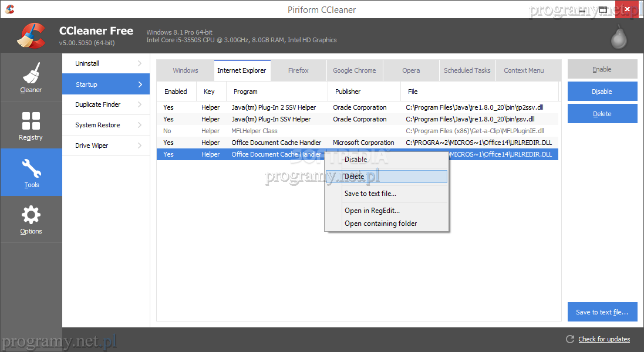
Task: Click the Piriform pear icon
Action: [618, 38]
